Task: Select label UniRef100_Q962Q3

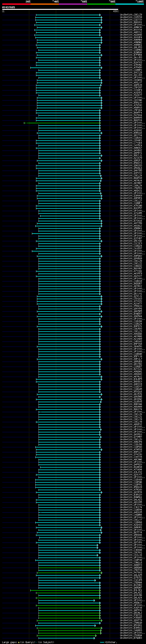Action: point(131,165)
